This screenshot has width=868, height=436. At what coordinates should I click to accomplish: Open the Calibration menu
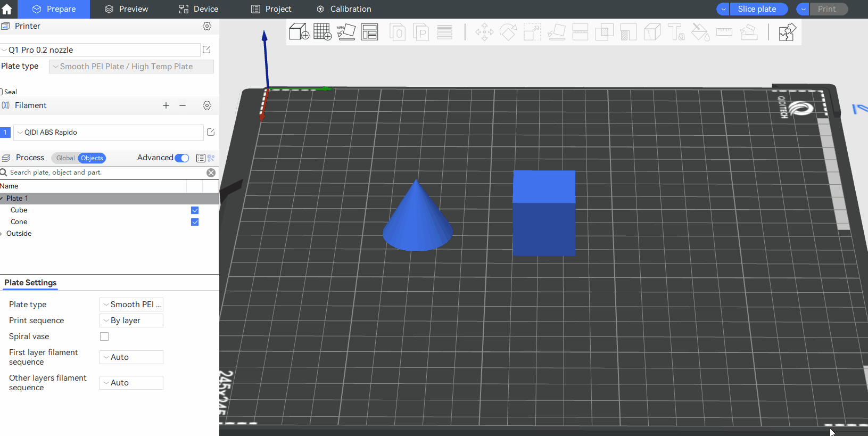coord(344,9)
